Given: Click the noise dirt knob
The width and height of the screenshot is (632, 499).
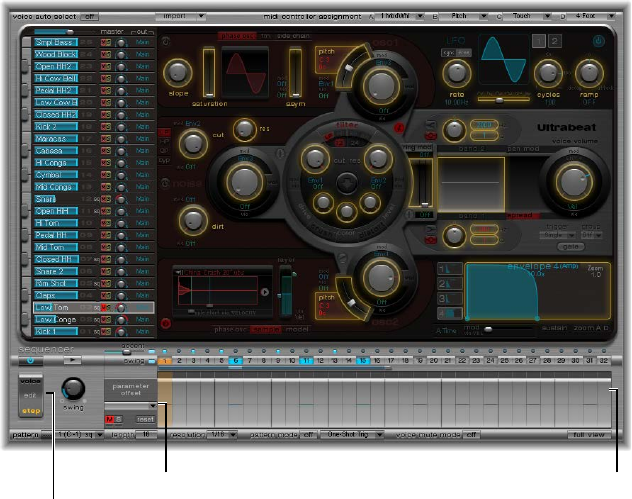Looking at the screenshot, I should click(193, 220).
